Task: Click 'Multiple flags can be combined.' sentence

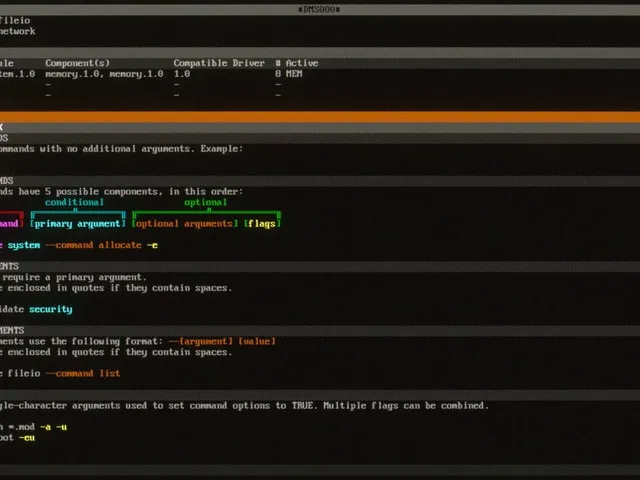Action: click(x=406, y=405)
